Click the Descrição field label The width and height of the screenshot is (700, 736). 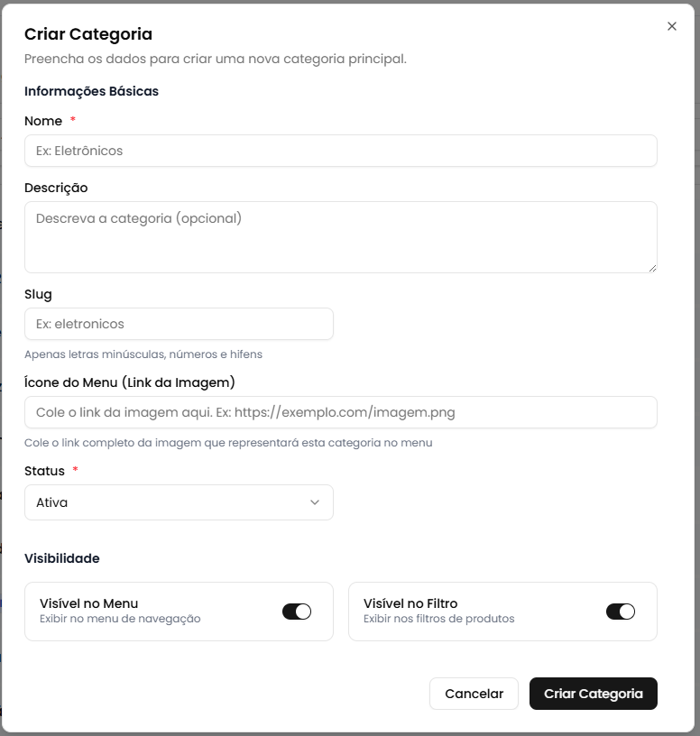coord(56,188)
